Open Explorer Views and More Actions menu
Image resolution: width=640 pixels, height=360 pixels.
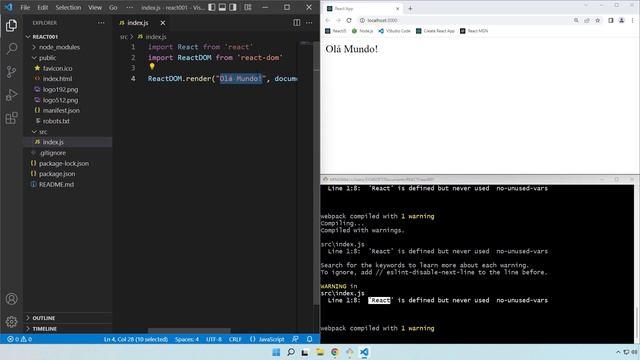pos(101,23)
